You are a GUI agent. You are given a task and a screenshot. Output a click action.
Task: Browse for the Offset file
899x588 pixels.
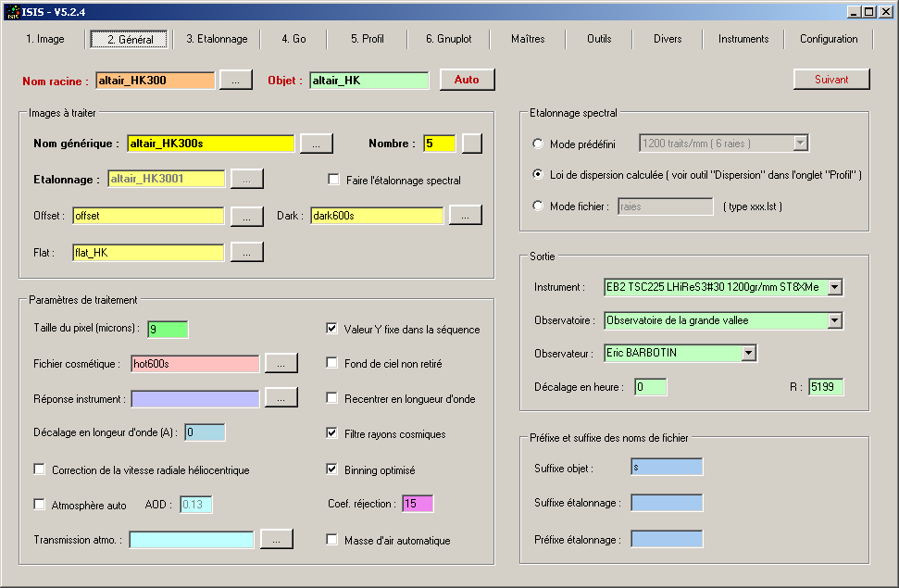[x=247, y=216]
